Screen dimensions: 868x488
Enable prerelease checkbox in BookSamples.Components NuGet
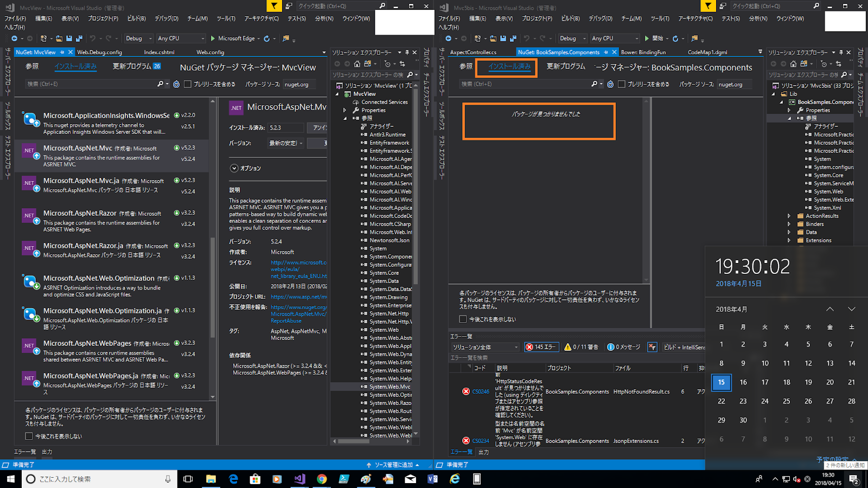622,84
